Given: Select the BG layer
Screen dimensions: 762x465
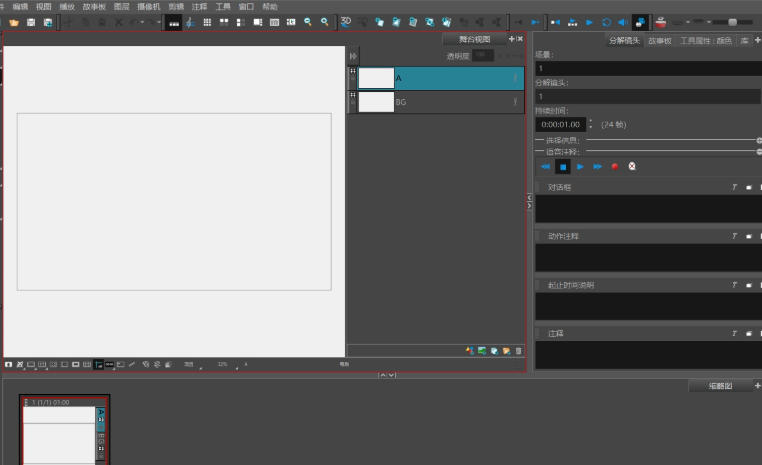Looking at the screenshot, I should 440,102.
